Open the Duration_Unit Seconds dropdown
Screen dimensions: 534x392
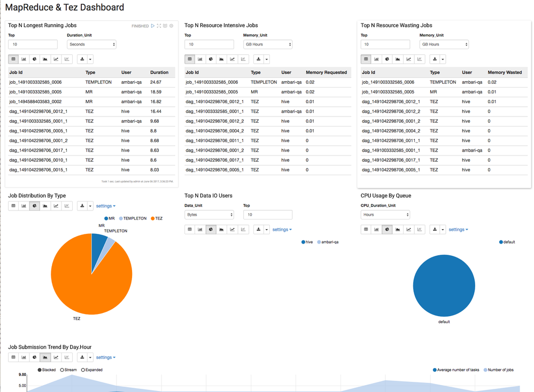91,44
